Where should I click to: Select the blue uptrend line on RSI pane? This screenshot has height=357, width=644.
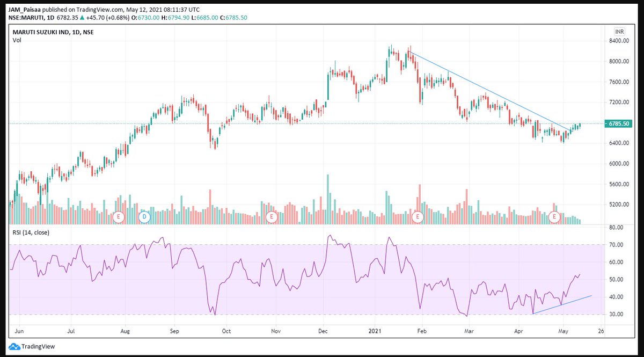pos(562,304)
